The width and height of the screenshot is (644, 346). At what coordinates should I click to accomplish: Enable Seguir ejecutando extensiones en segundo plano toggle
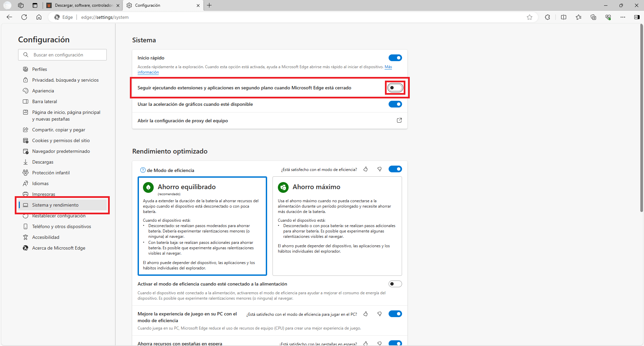(395, 88)
